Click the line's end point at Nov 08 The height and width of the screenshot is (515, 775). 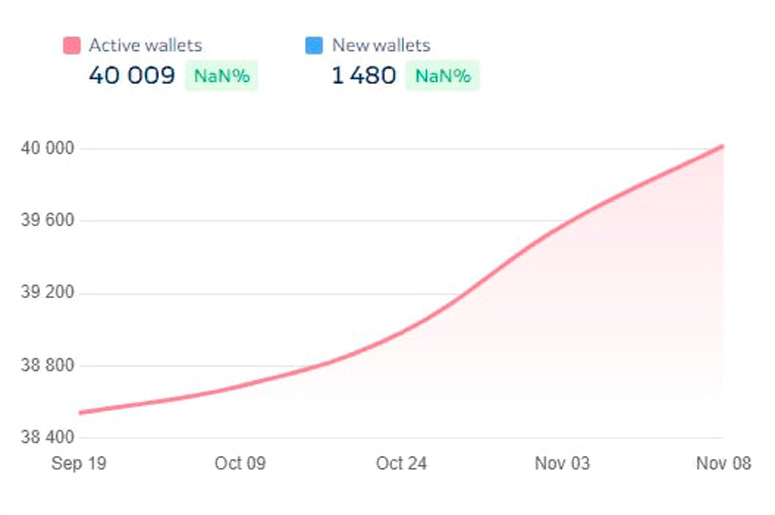pyautogui.click(x=722, y=146)
